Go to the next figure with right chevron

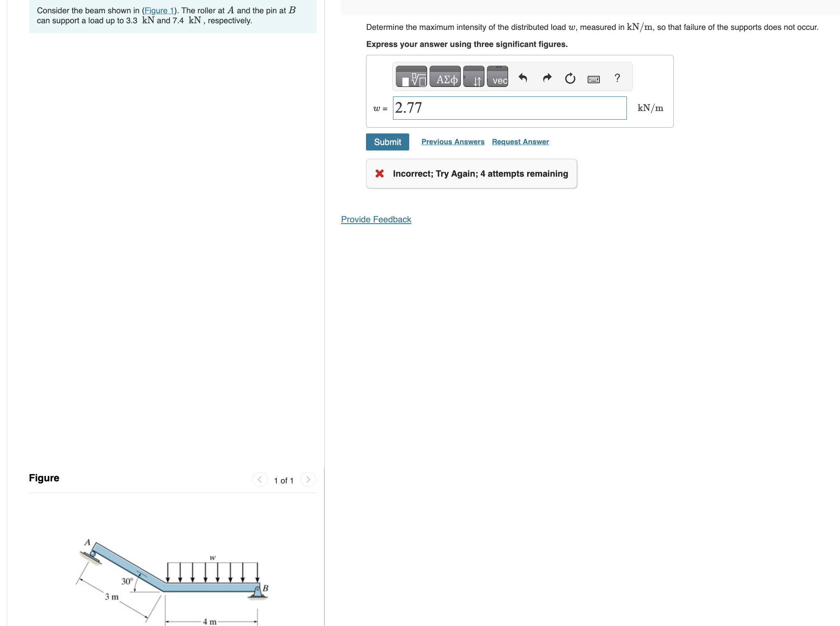308,480
